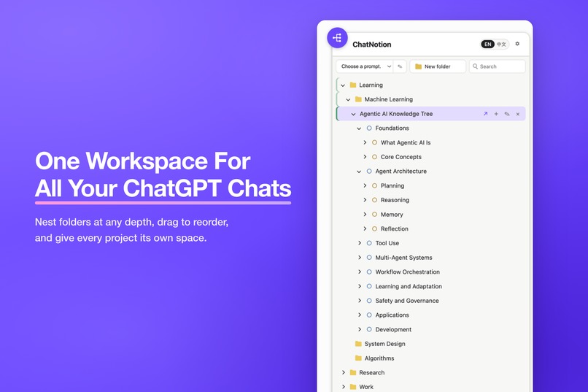
Task: Expand the Work folder
Action: click(343, 387)
